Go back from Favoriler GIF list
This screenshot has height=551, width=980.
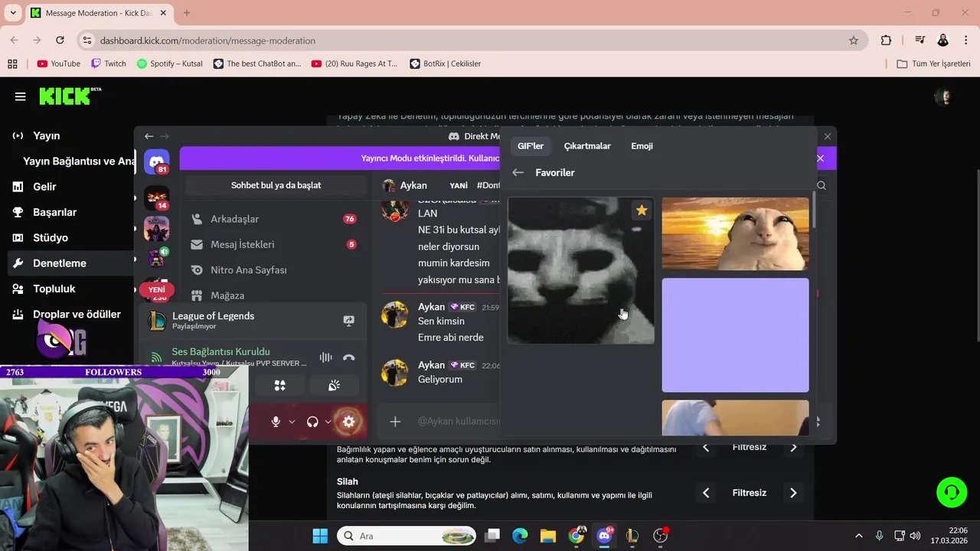(518, 173)
